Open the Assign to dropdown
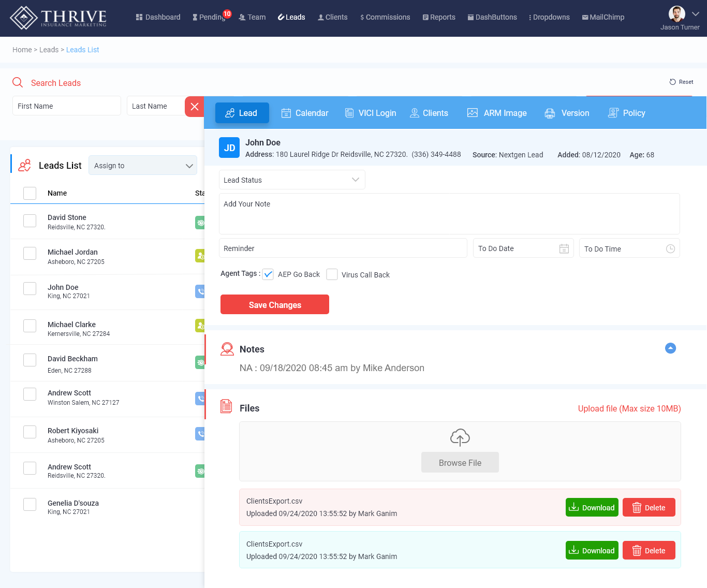The width and height of the screenshot is (707, 588). 143,166
